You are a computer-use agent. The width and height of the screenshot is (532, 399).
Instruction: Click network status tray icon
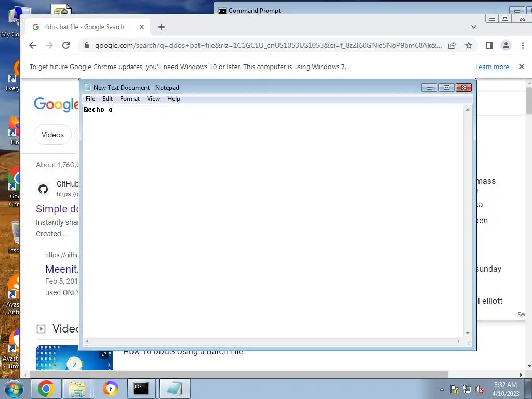(x=467, y=389)
